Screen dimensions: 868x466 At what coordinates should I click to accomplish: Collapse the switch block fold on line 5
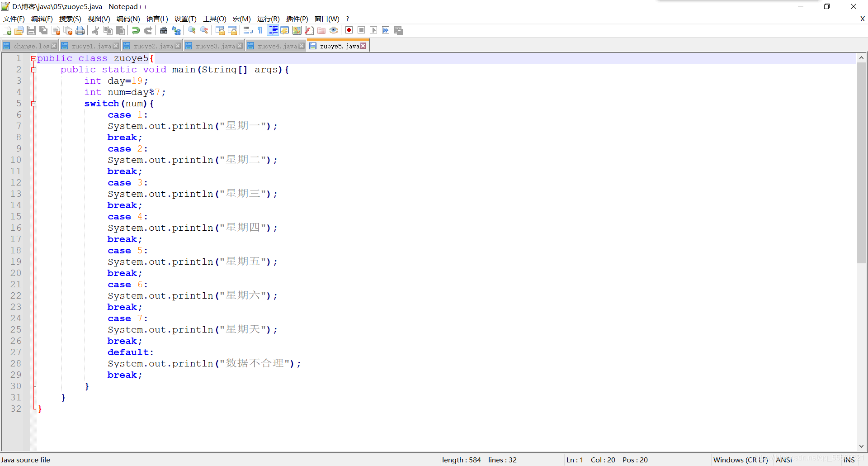33,104
